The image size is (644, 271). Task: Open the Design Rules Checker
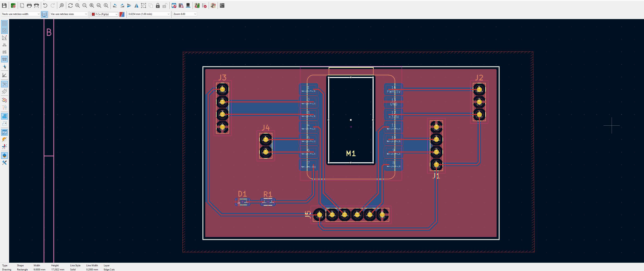click(x=204, y=5)
